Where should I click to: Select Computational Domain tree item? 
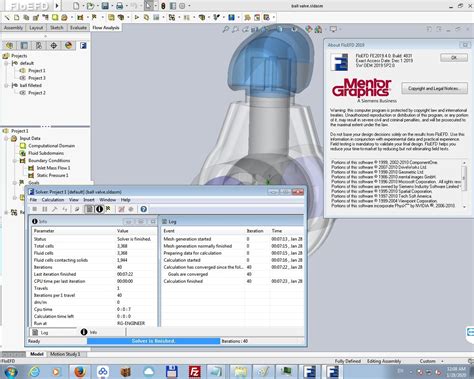tap(51, 146)
